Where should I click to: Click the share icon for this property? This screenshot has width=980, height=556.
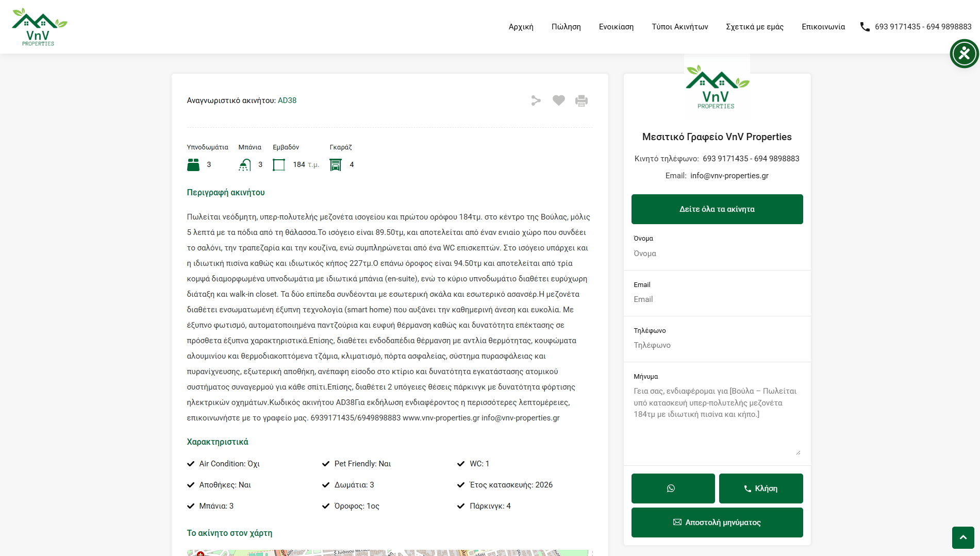pyautogui.click(x=536, y=100)
